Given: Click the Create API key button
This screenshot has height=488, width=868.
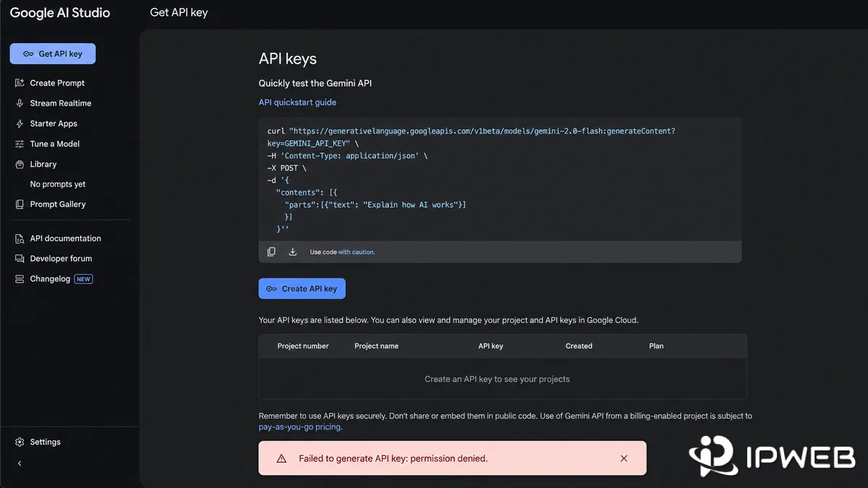Looking at the screenshot, I should 302,288.
